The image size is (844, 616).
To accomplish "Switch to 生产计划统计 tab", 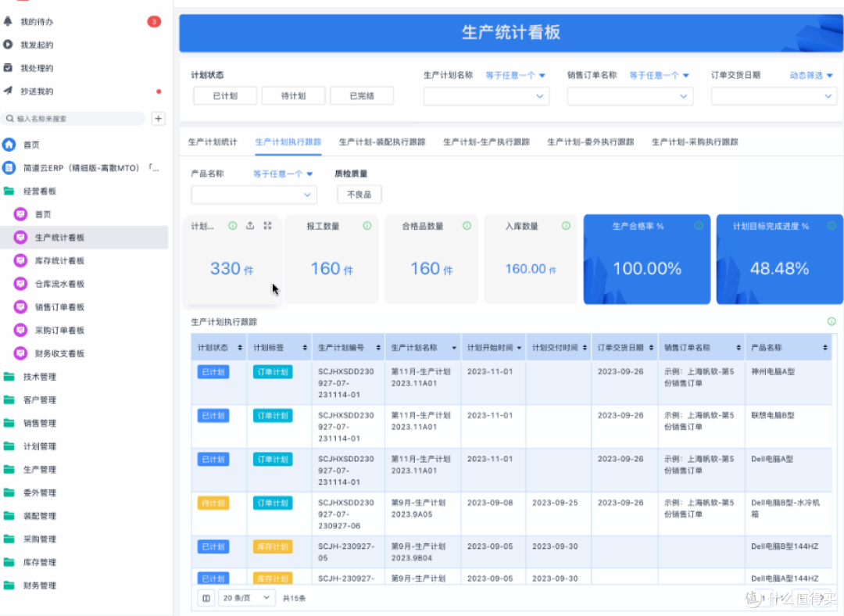I will [x=213, y=142].
